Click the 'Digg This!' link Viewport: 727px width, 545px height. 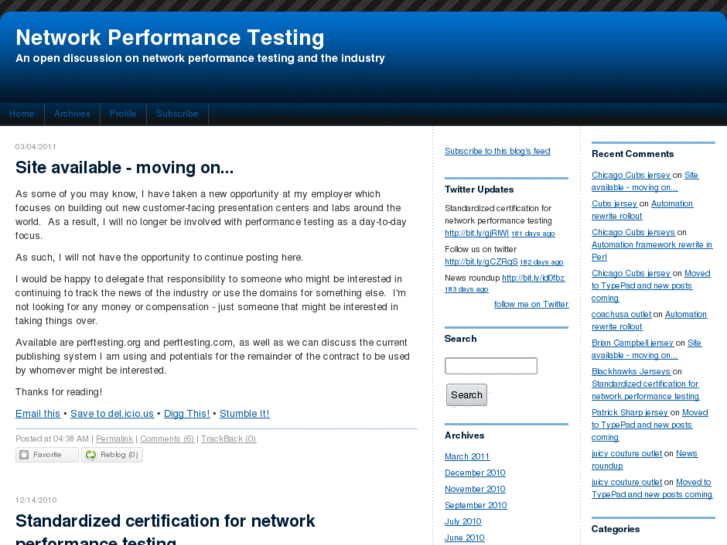pos(187,413)
